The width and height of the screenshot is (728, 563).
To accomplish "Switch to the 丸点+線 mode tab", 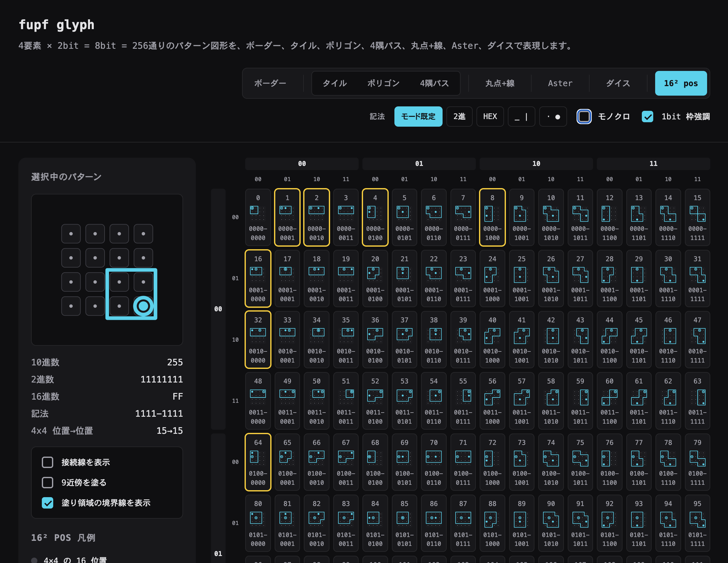I will coord(500,83).
